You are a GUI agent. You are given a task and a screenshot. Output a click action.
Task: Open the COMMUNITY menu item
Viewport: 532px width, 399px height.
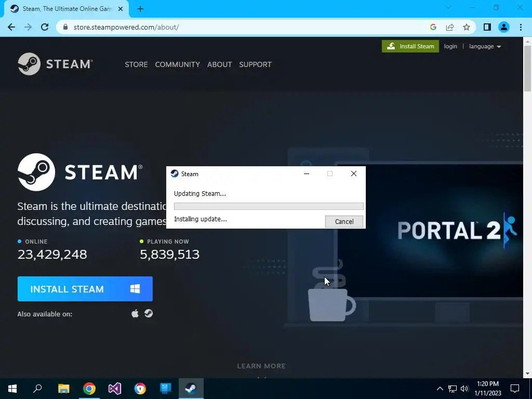point(178,64)
